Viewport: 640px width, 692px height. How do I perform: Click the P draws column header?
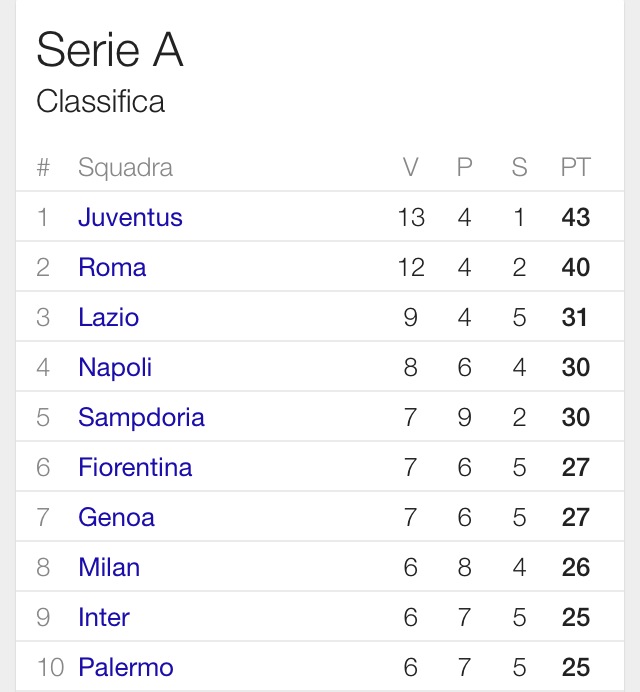coord(464,167)
